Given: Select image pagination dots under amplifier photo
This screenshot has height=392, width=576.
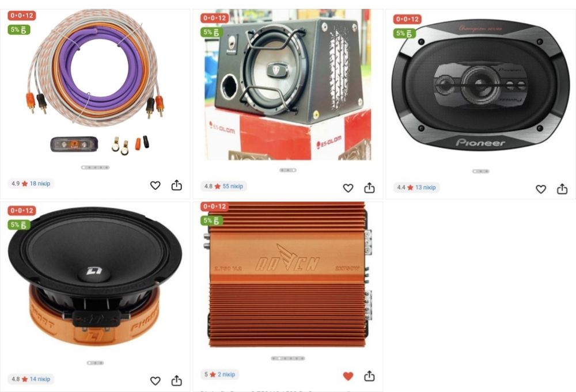Looking at the screenshot, I should point(288,358).
